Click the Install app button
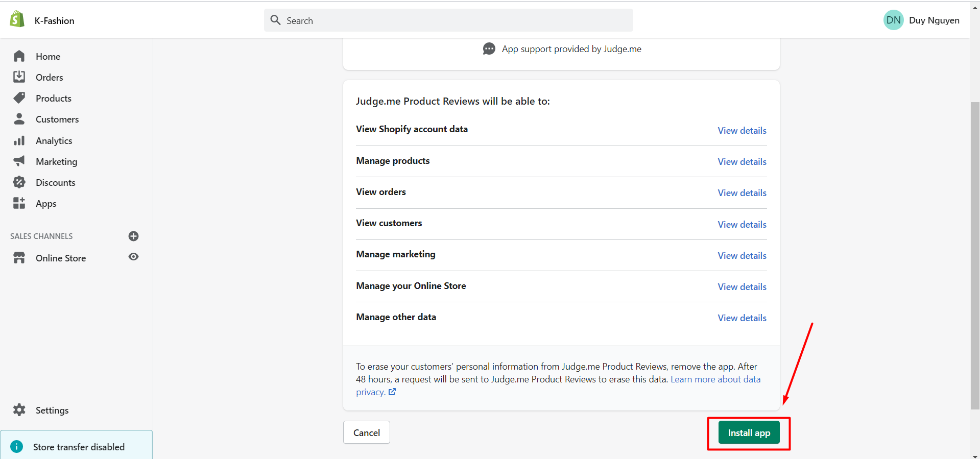This screenshot has width=980, height=459. (x=749, y=432)
